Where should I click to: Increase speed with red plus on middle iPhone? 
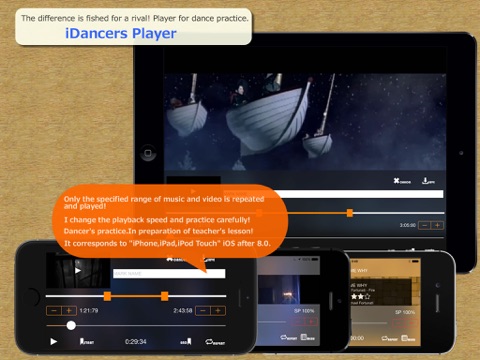(311, 322)
